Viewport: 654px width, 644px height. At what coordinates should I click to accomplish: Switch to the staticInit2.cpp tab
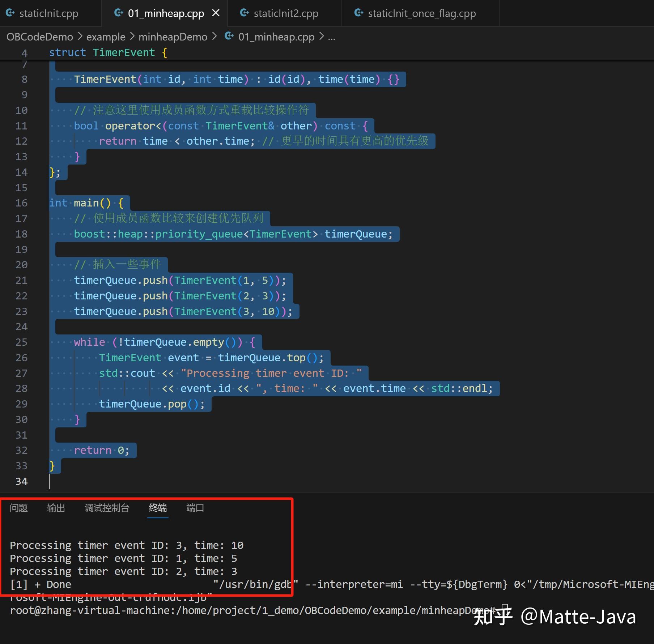tap(285, 13)
